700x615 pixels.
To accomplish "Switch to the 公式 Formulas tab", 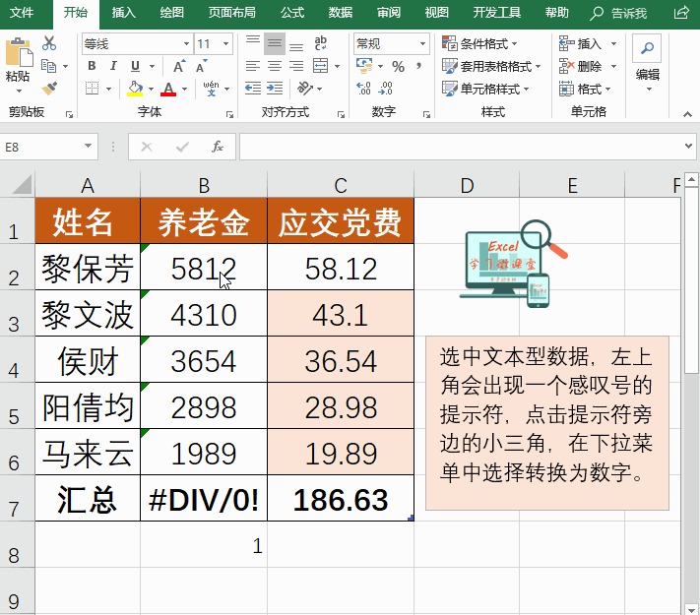I will coord(292,13).
